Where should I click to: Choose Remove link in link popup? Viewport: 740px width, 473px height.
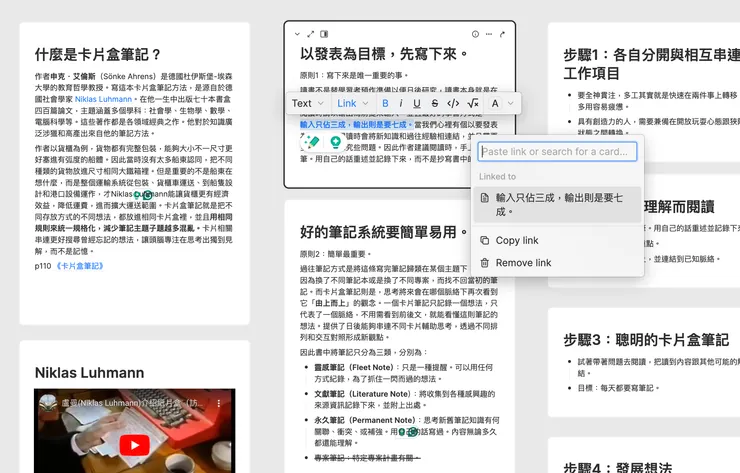pyautogui.click(x=557, y=262)
